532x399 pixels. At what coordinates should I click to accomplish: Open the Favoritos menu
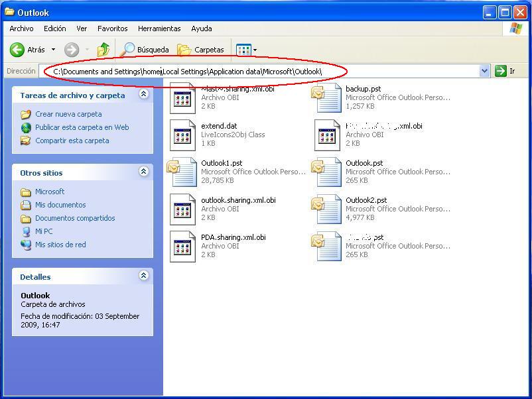click(112, 28)
